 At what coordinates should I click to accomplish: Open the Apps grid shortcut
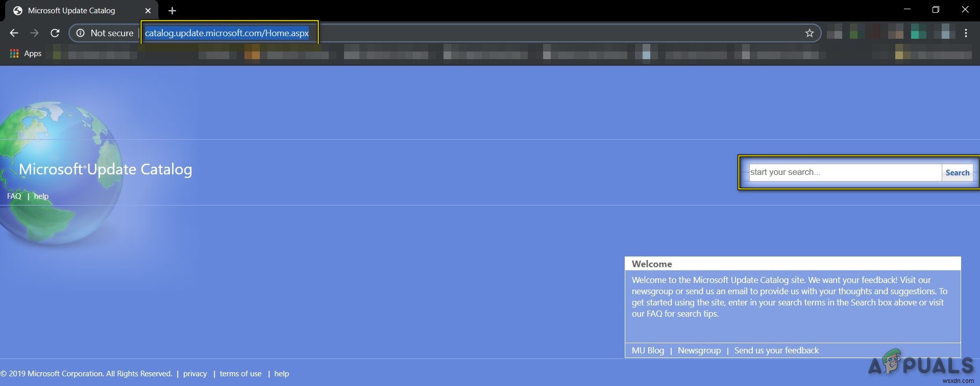point(26,54)
